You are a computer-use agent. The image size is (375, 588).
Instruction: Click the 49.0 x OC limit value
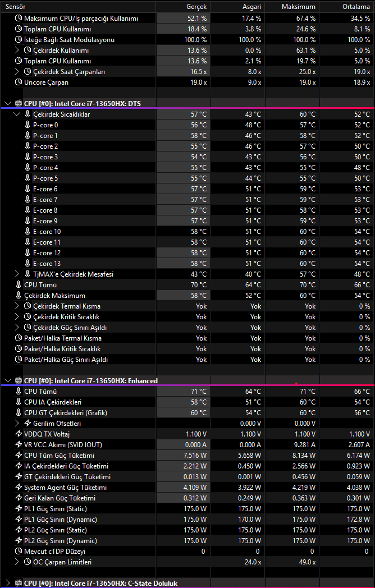(307, 562)
